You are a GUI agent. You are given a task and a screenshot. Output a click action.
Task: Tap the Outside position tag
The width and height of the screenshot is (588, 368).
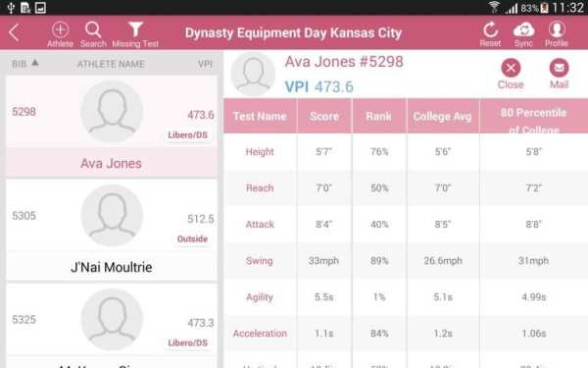[x=192, y=238]
